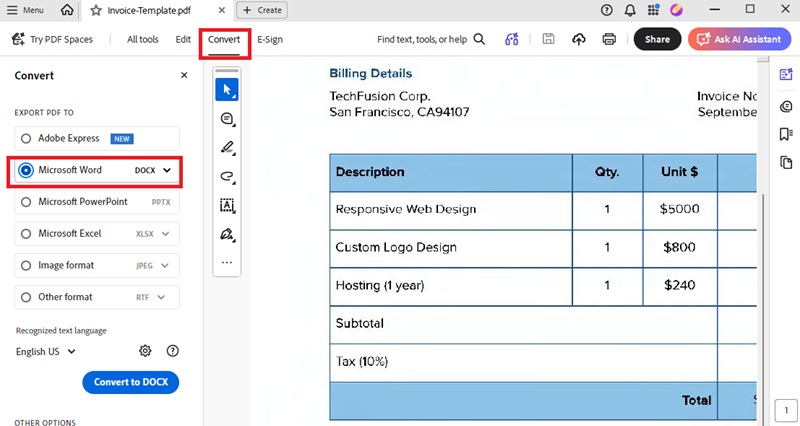Click the upload to cloud icon
This screenshot has width=800, height=426.
pos(579,39)
